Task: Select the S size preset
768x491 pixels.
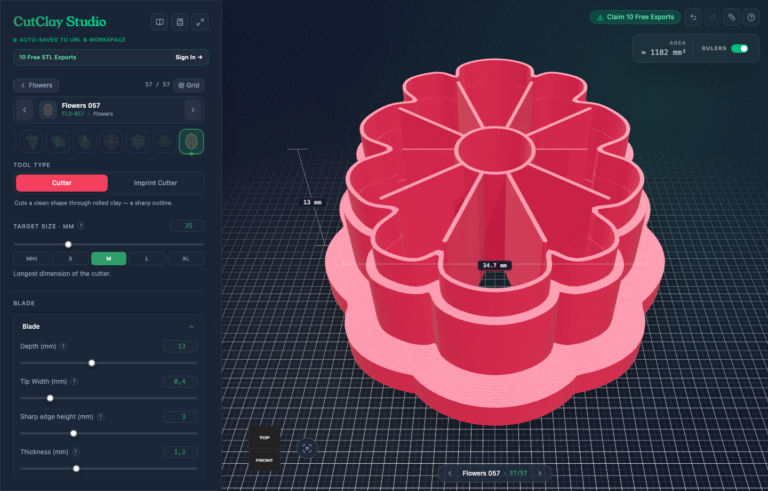Action: click(x=70, y=259)
